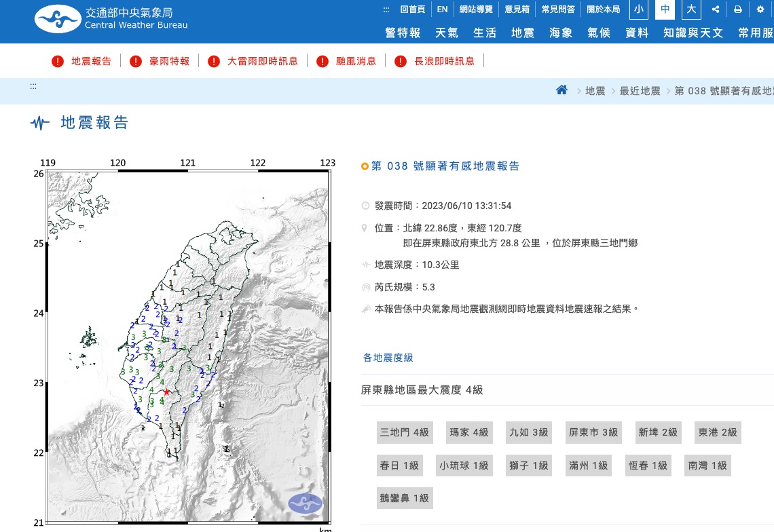This screenshot has height=532, width=774.
Task: Open the 知識與天文 menu item
Action: click(x=693, y=33)
